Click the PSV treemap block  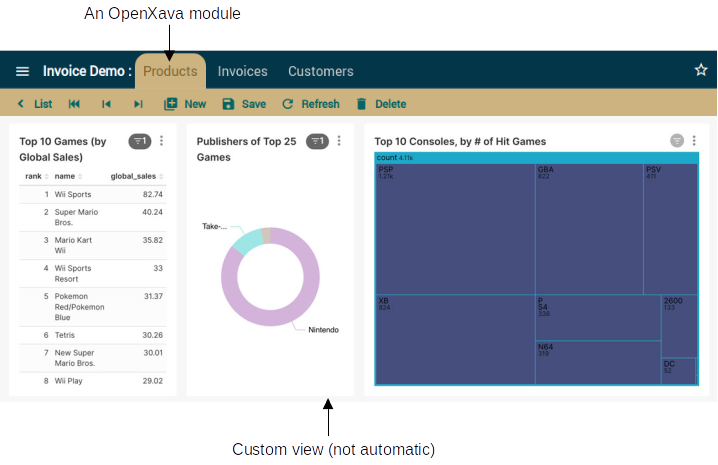tap(670, 229)
